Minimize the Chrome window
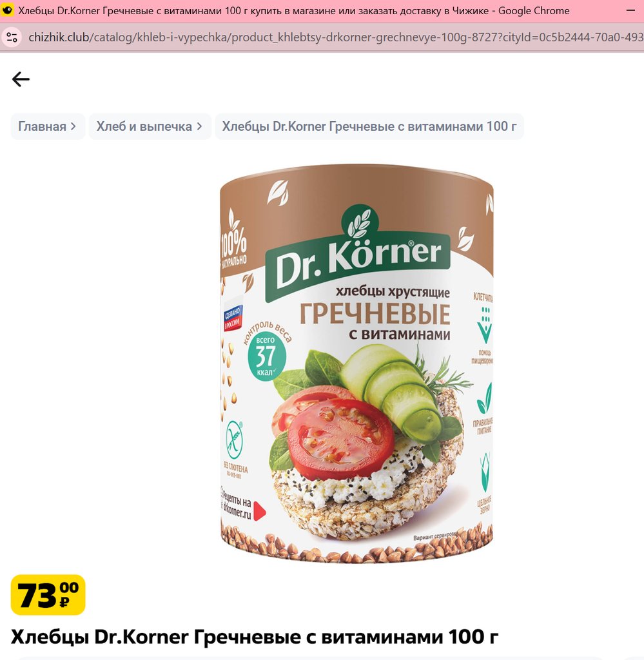The width and height of the screenshot is (644, 660). coord(630,10)
